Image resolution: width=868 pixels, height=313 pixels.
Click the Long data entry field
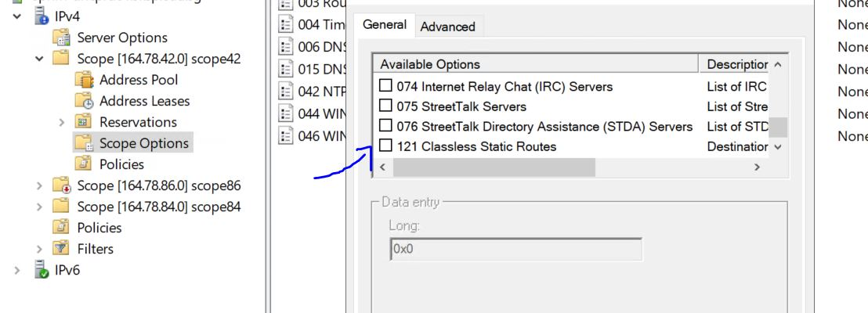(516, 249)
